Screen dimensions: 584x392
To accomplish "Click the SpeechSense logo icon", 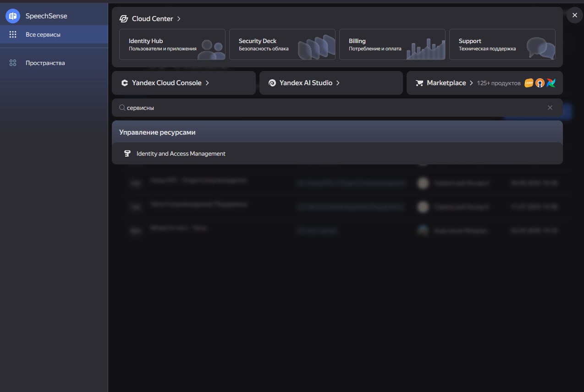I will [x=13, y=16].
